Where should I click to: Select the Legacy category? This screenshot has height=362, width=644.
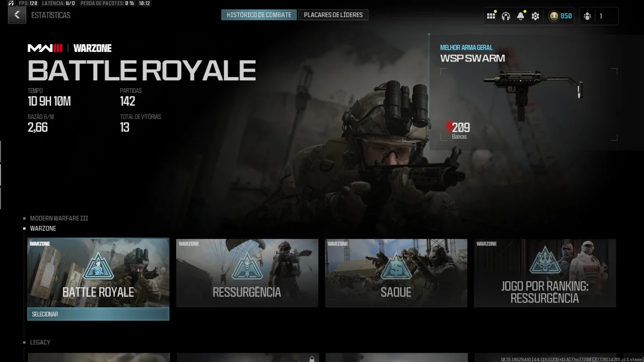[x=40, y=342]
